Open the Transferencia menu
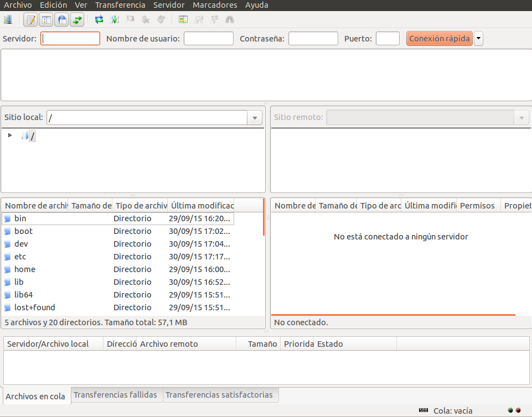Image resolution: width=532 pixels, height=417 pixels. click(120, 4)
